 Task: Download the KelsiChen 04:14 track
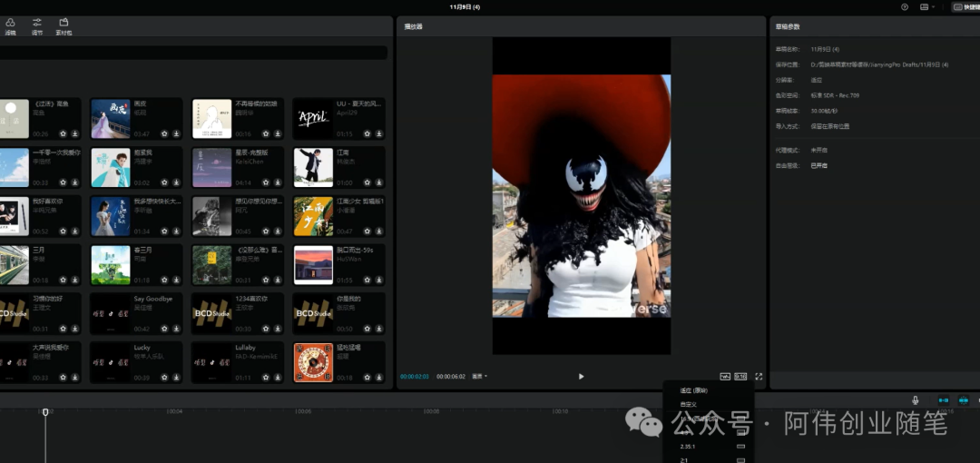click(278, 182)
